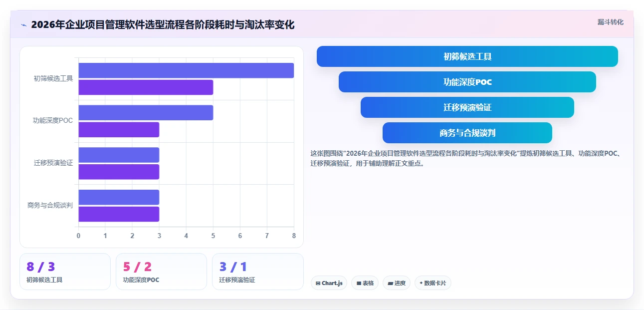Select the 迁移预演验证 funnel stage
Image resolution: width=644 pixels, height=310 pixels.
tap(467, 107)
